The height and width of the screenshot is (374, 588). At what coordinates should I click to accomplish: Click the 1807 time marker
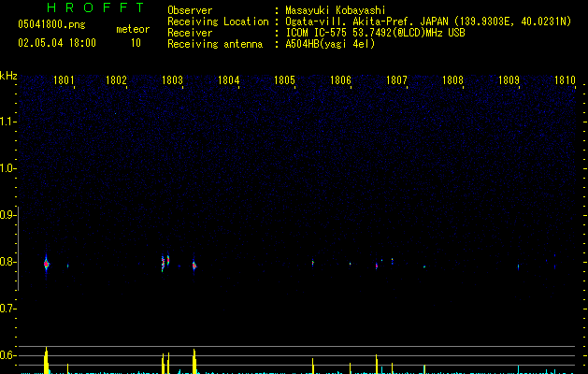pos(396,80)
